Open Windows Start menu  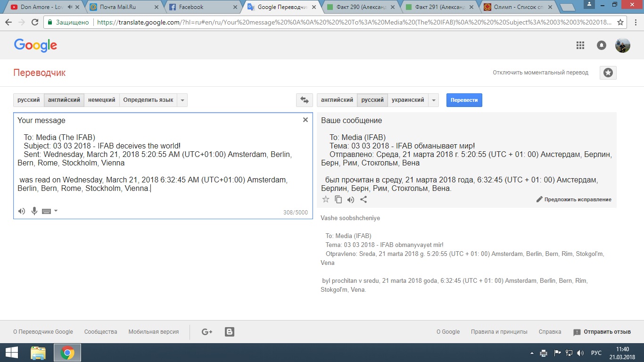(12, 353)
